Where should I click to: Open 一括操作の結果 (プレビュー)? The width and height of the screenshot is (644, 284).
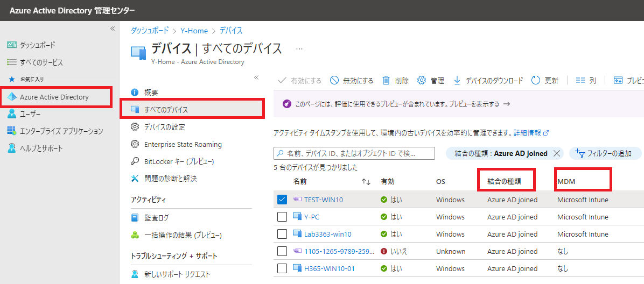[x=183, y=236]
